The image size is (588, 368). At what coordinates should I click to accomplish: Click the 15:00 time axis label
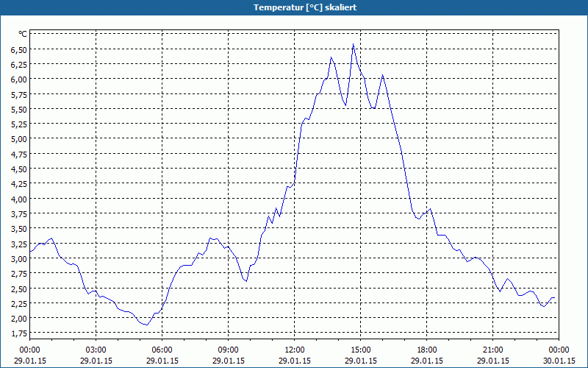pos(360,350)
